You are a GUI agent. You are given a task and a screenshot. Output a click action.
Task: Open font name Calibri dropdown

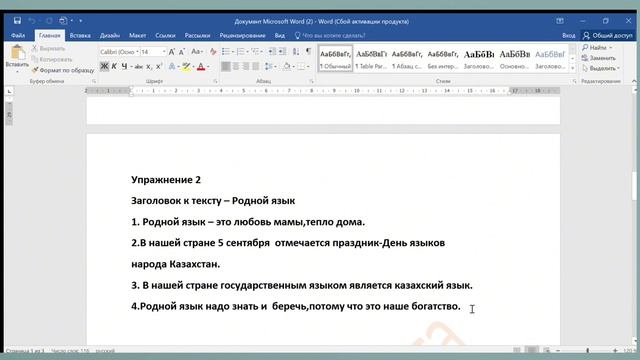137,52
